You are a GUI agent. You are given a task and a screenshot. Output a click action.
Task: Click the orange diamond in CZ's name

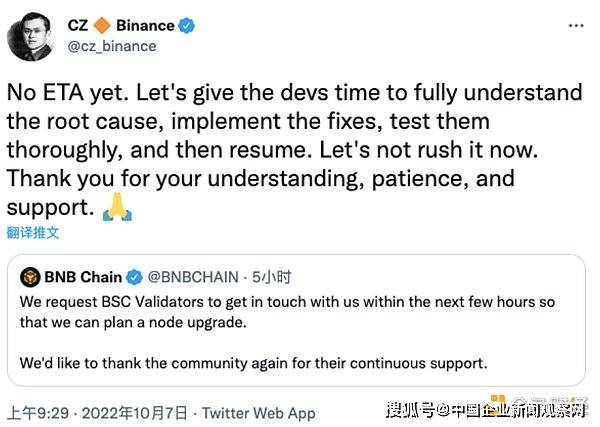click(104, 25)
